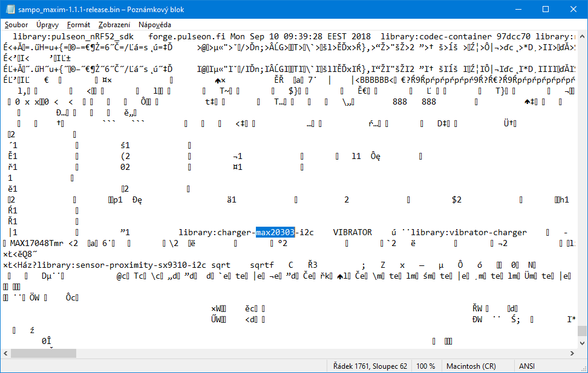Open the Formát menu

click(x=79, y=25)
